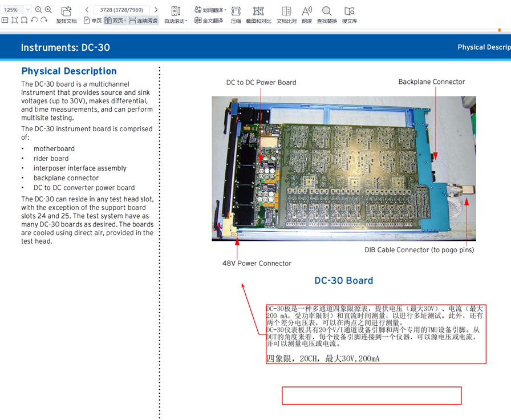Click 全文翻译 full text translation
This screenshot has height=420, width=511.
(x=209, y=21)
